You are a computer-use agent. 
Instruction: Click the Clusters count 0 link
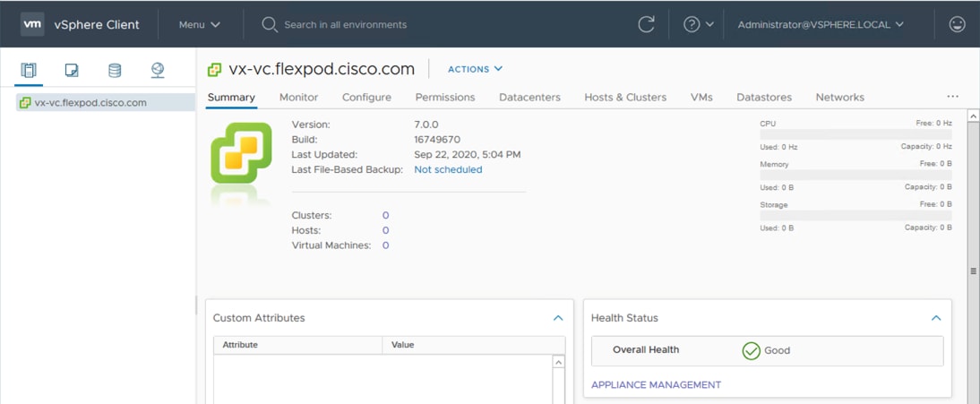(385, 215)
